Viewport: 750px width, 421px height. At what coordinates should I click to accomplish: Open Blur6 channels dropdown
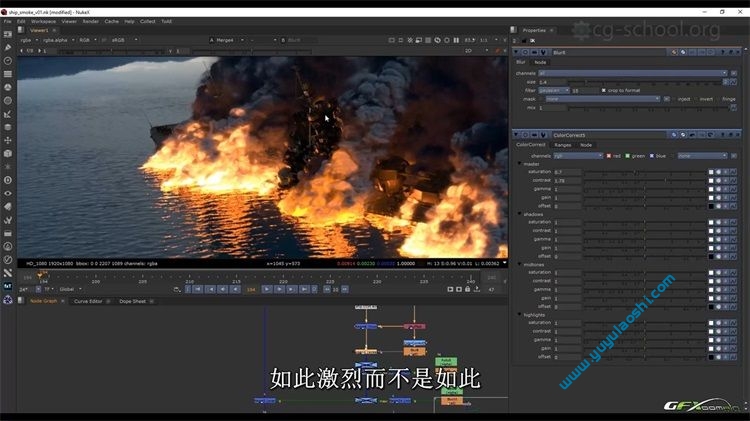[x=633, y=73]
